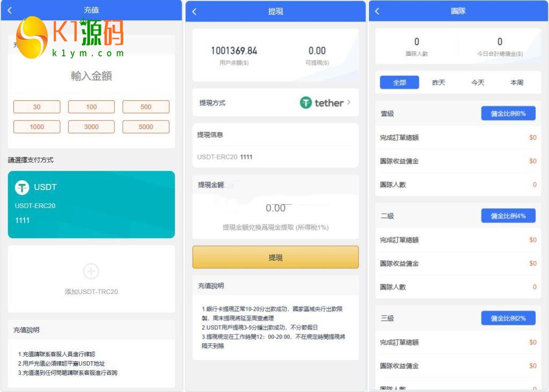549x392 pixels.
Task: Click back arrow on 提現 withdrawal screen
Action: 194,12
